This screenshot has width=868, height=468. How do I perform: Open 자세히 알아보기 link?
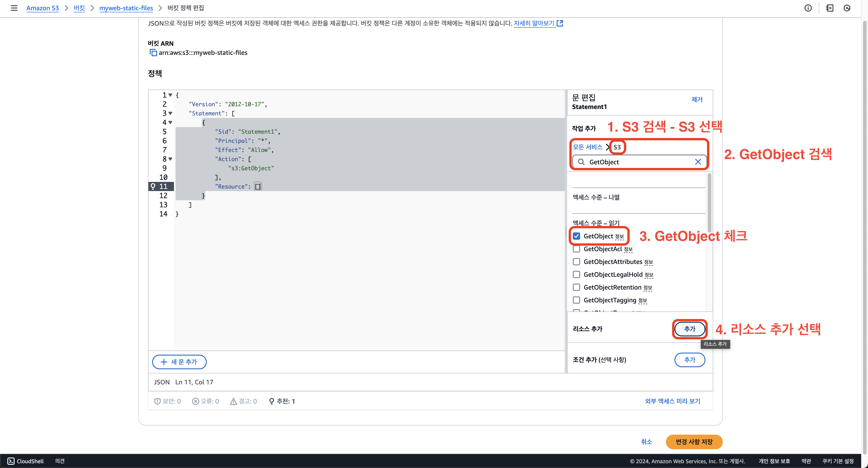pyautogui.click(x=534, y=23)
